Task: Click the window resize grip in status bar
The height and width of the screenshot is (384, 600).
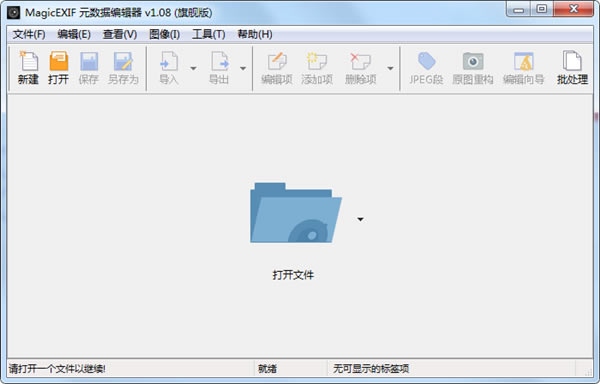Action: coord(588,371)
